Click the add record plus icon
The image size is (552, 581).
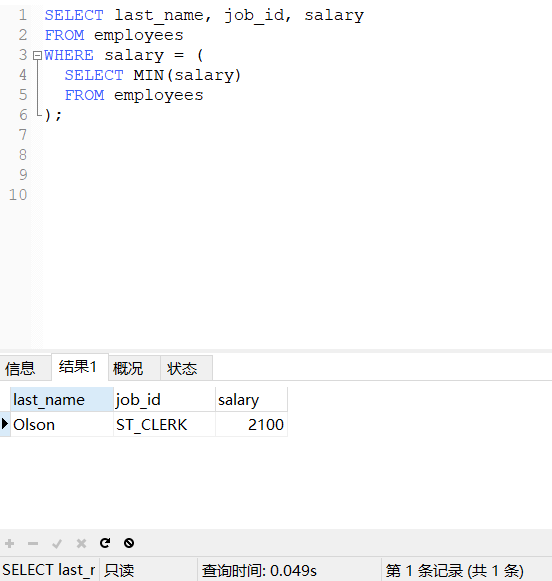click(x=10, y=543)
